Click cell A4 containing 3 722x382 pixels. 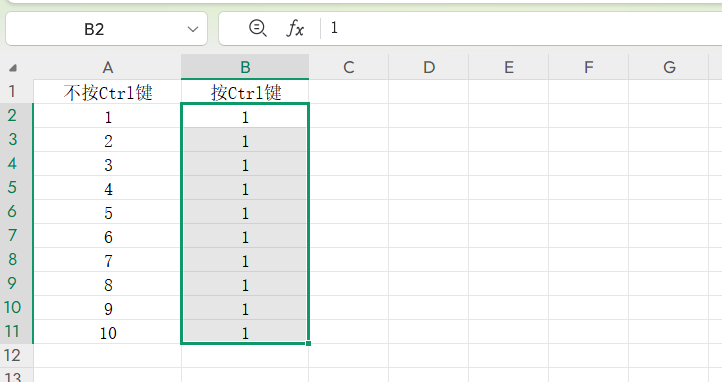coord(107,163)
